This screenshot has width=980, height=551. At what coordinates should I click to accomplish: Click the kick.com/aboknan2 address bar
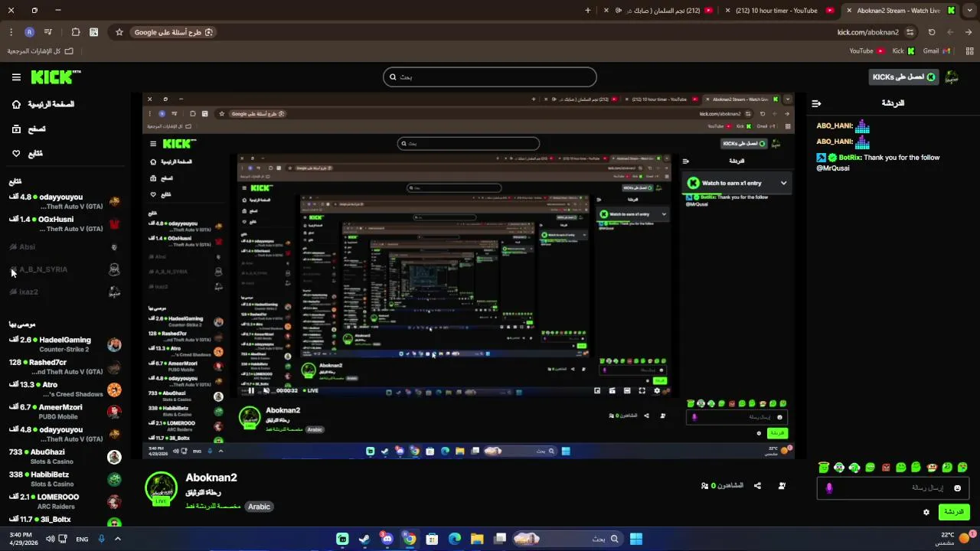click(868, 32)
